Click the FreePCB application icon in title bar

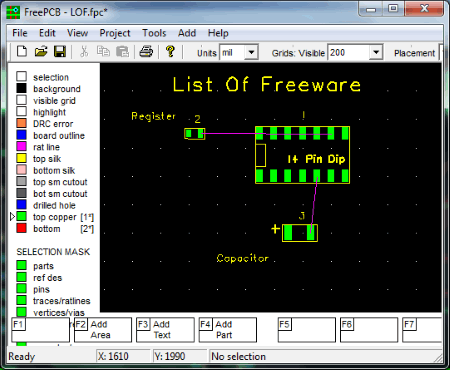[x=13, y=12]
